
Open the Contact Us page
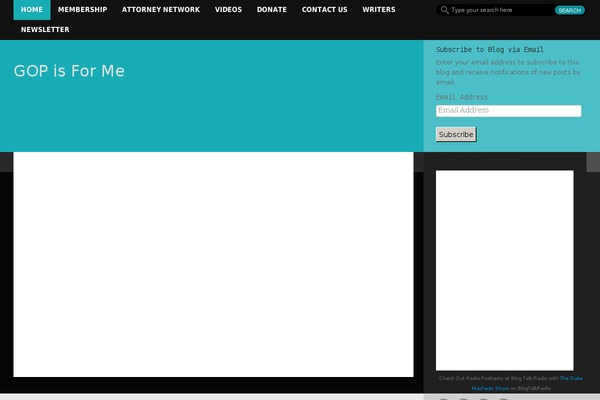pos(324,10)
